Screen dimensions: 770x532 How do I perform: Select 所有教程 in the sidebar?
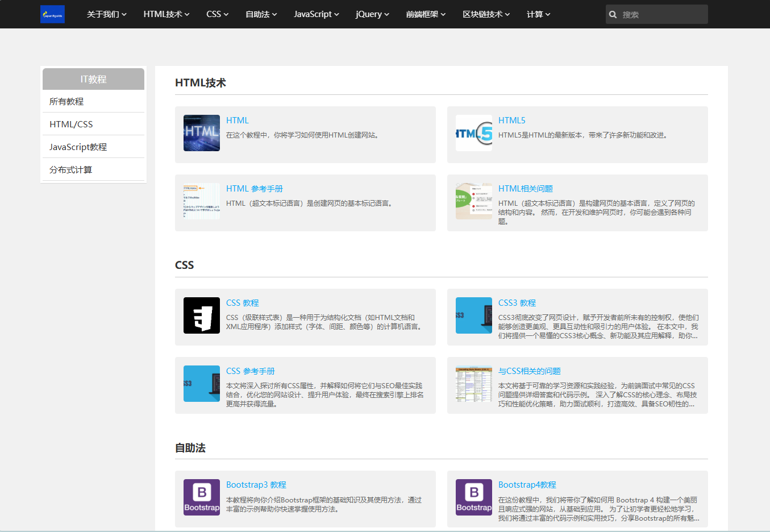coord(66,102)
